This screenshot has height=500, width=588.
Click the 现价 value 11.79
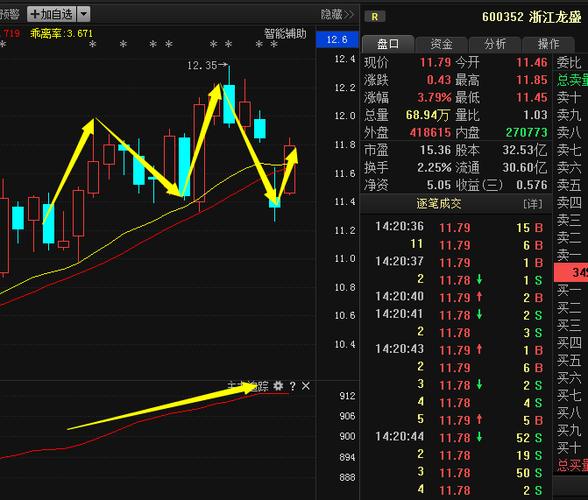[x=435, y=62]
